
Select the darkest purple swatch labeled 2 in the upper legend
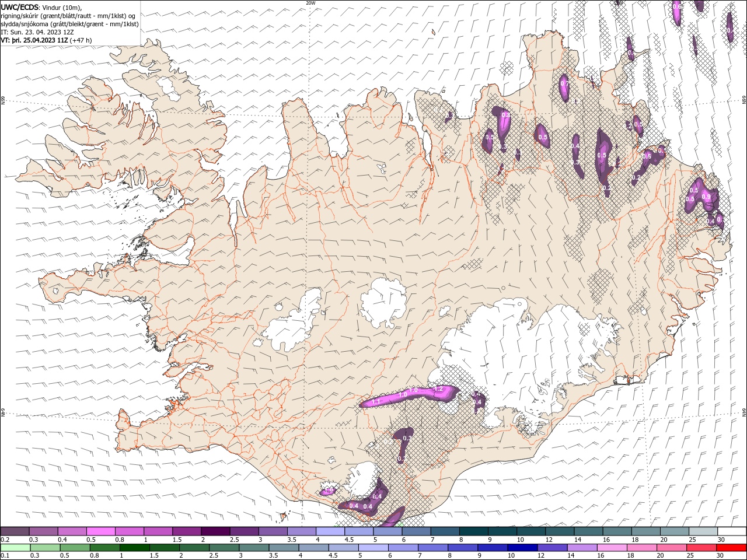tap(215, 531)
